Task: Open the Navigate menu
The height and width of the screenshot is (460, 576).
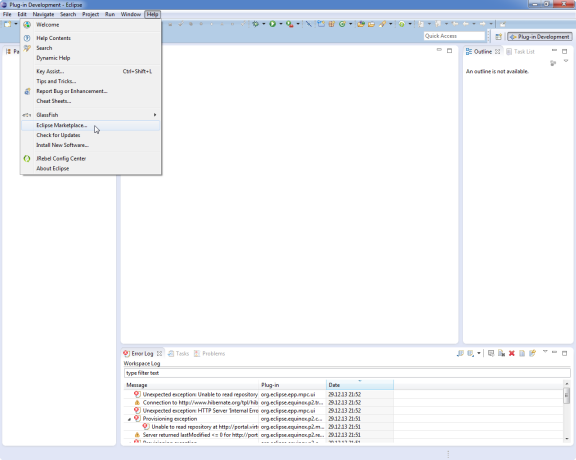Action: [43, 14]
